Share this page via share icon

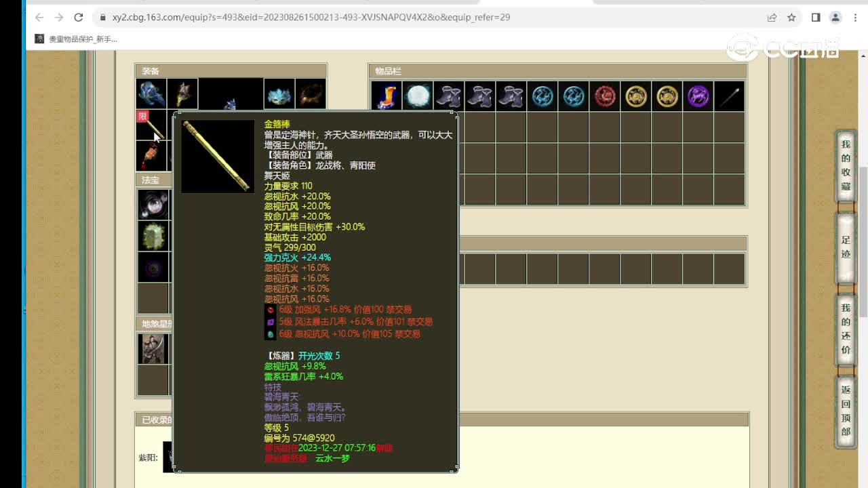pyautogui.click(x=772, y=17)
